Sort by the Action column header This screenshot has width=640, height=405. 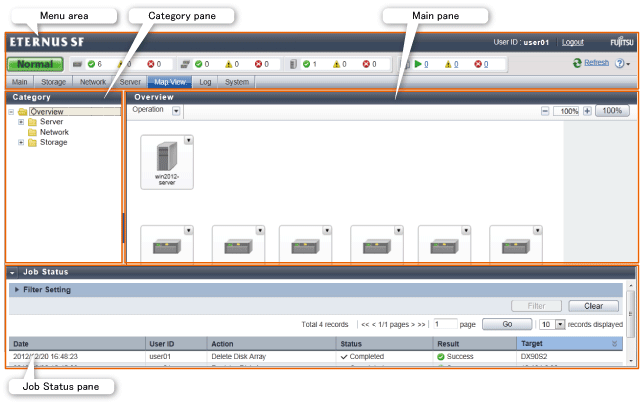click(x=272, y=344)
